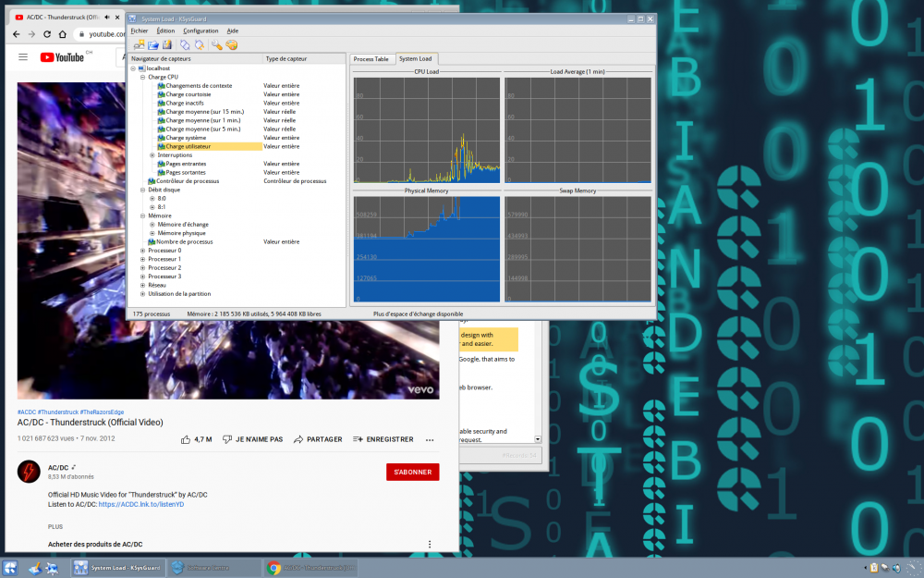Expand the Mémoire d'échange node
The height and width of the screenshot is (578, 924).
tap(152, 225)
